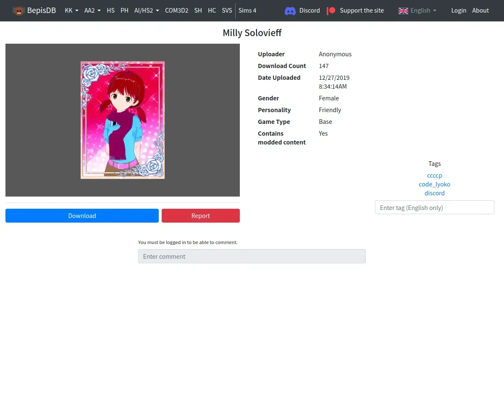
Task: Click the red Report button
Action: (201, 215)
